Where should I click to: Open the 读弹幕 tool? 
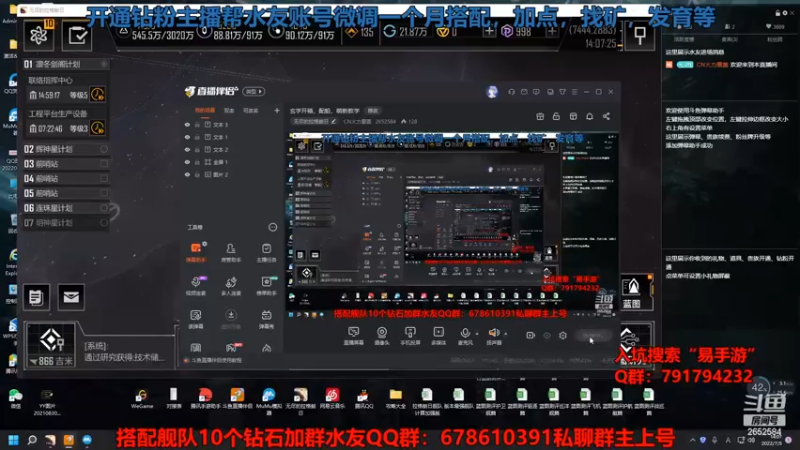pyautogui.click(x=196, y=319)
